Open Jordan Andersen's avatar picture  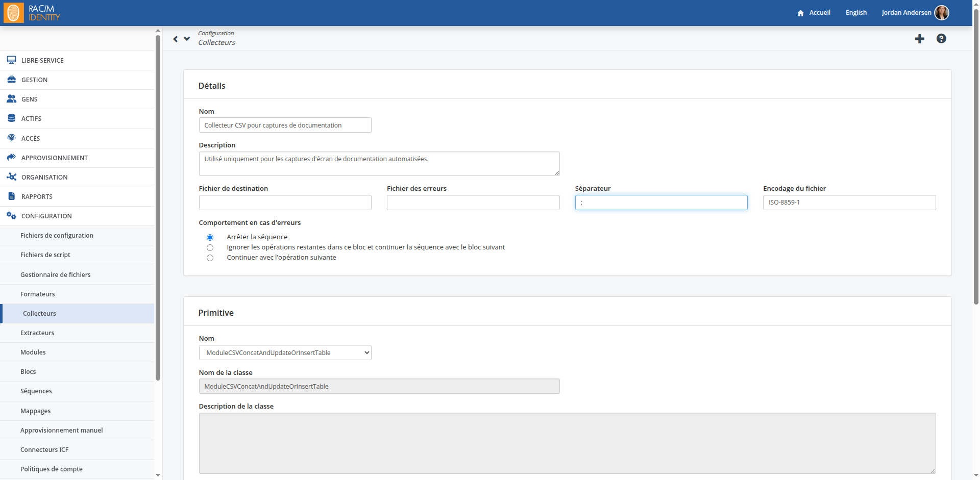click(x=942, y=13)
